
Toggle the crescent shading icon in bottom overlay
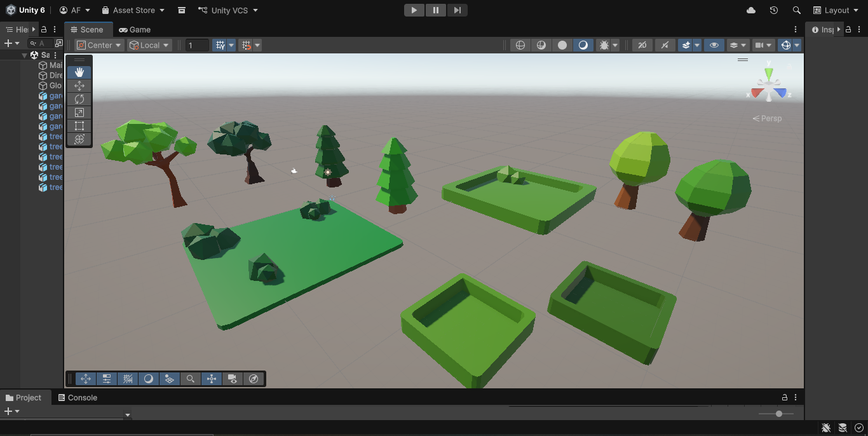coord(148,379)
